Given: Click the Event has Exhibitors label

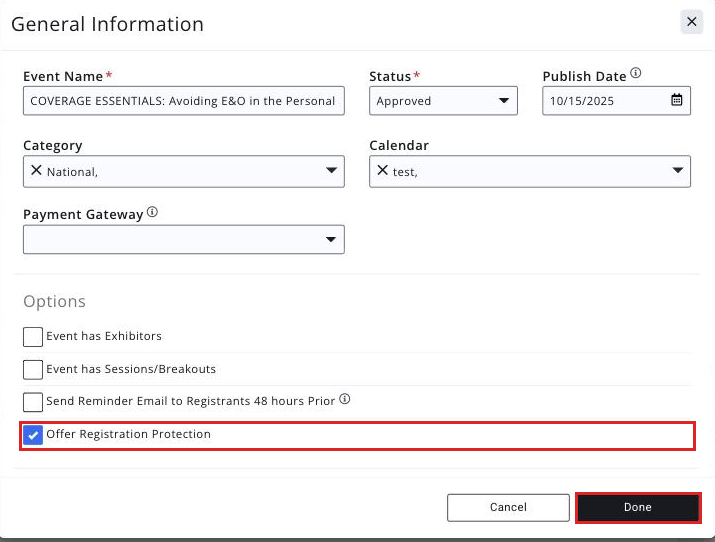Looking at the screenshot, I should click(x=104, y=336).
